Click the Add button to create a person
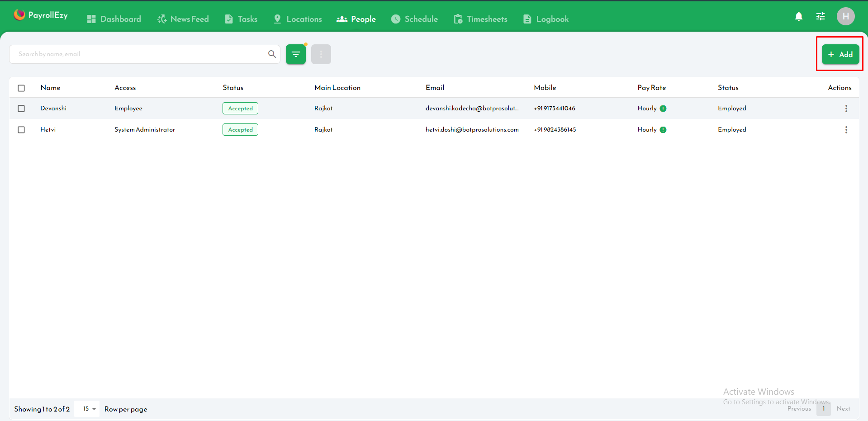The image size is (868, 421). tap(840, 54)
